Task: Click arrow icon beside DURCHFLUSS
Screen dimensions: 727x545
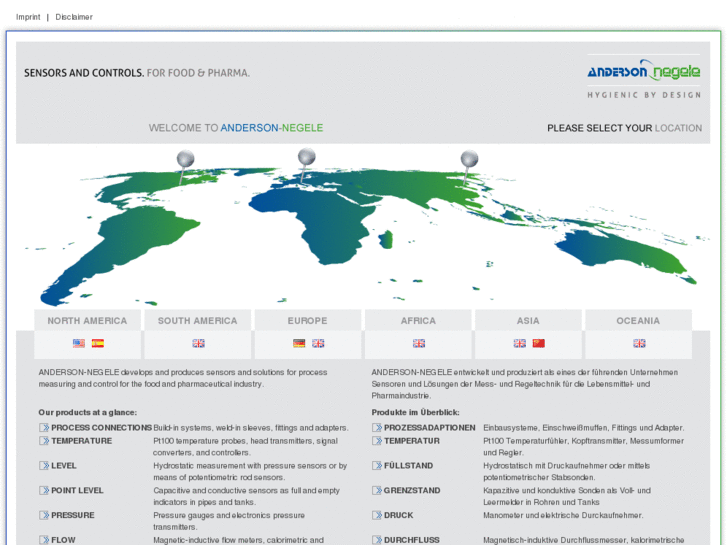Action: pos(377,540)
